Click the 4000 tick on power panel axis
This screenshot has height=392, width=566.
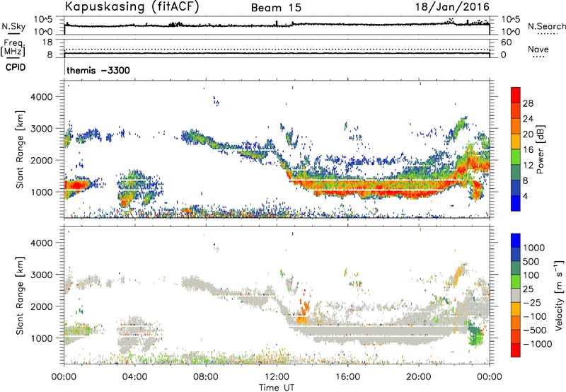41,97
